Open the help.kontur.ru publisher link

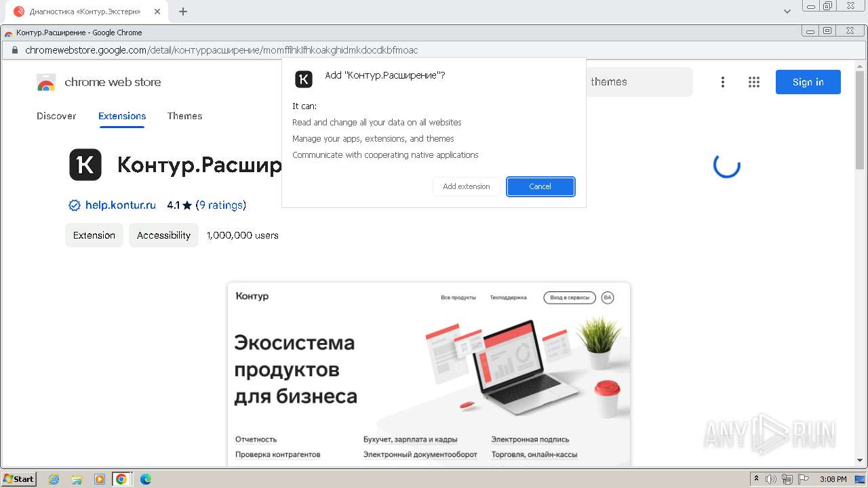click(121, 205)
